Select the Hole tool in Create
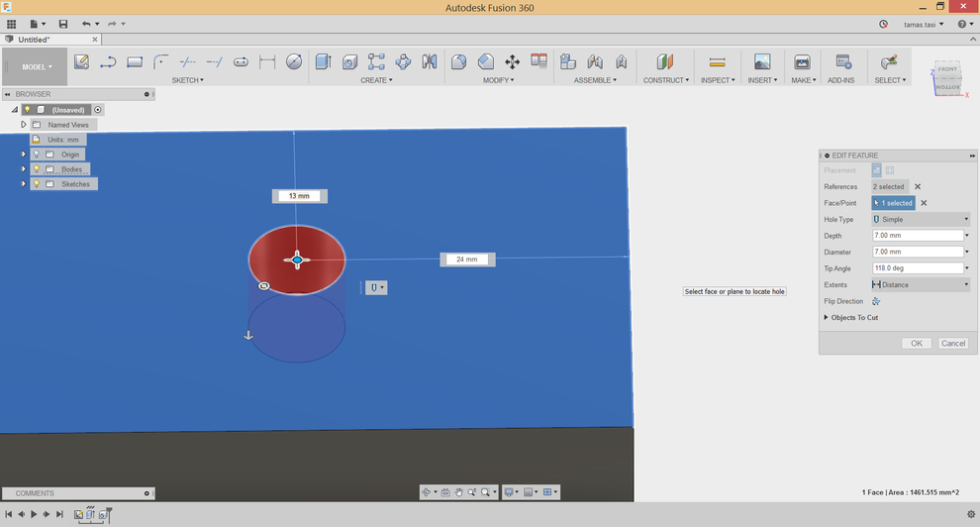 click(x=350, y=61)
